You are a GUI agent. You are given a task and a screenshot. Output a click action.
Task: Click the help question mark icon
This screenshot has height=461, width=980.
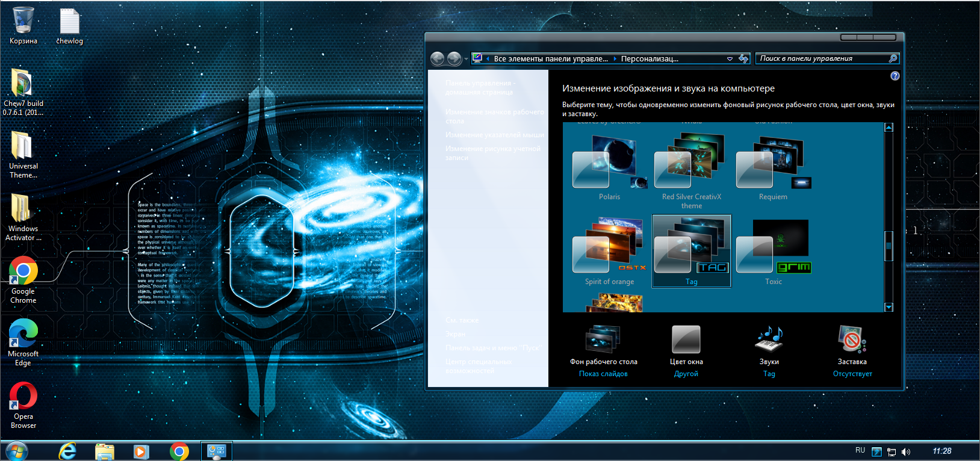pos(895,76)
